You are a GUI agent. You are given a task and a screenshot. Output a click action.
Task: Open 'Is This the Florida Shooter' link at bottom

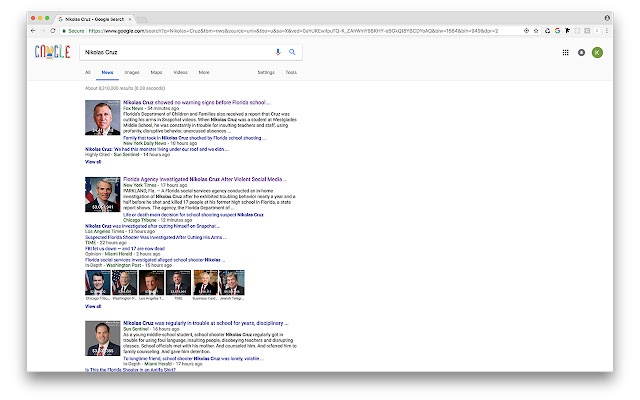[130, 370]
